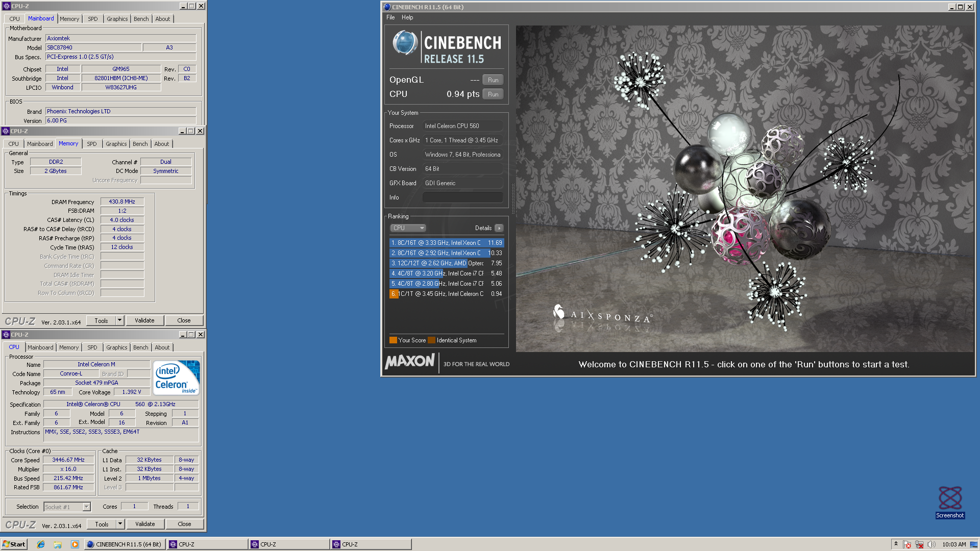
Task: Open the File menu in Cinebench
Action: [390, 17]
